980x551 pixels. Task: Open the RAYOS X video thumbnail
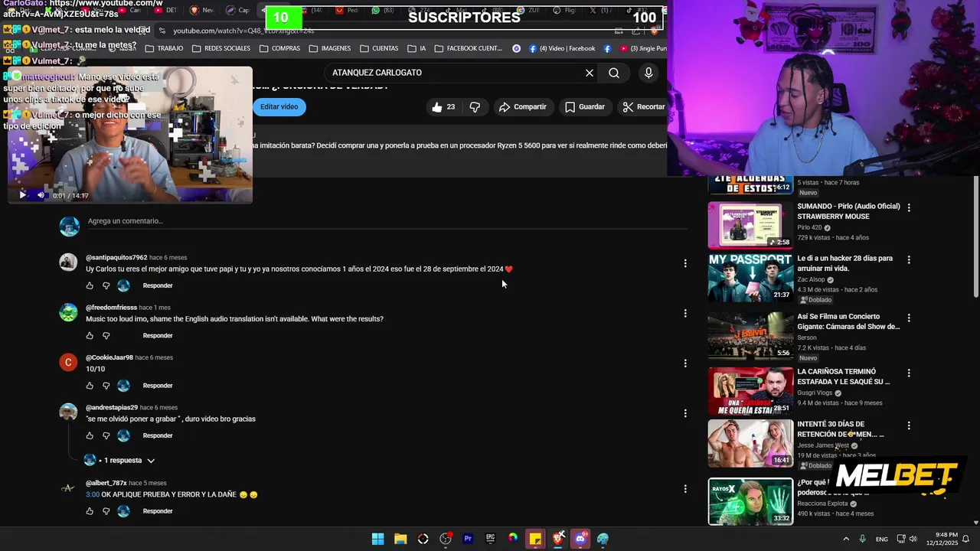coord(750,502)
